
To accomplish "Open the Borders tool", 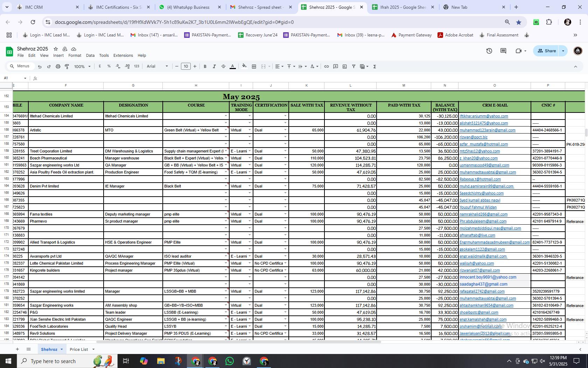I will pyautogui.click(x=254, y=67).
